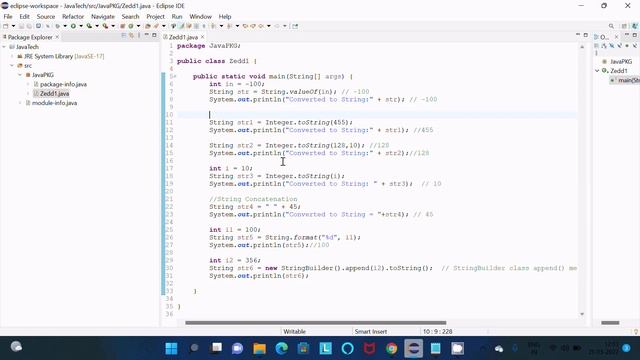The height and width of the screenshot is (360, 640).
Task: Open the Window menu
Action: [x=200, y=17]
